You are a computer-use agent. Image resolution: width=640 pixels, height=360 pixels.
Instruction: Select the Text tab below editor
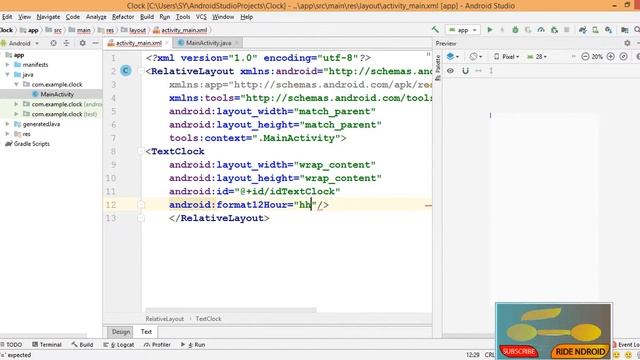[146, 331]
